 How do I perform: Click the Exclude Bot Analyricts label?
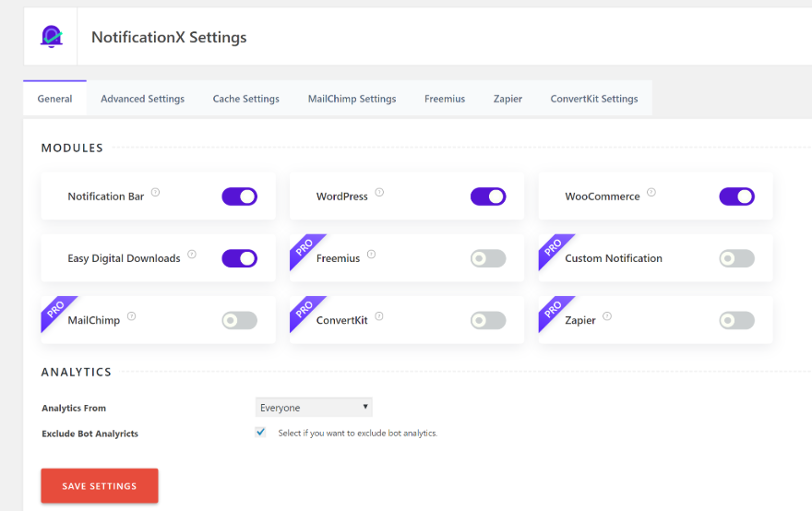click(90, 434)
